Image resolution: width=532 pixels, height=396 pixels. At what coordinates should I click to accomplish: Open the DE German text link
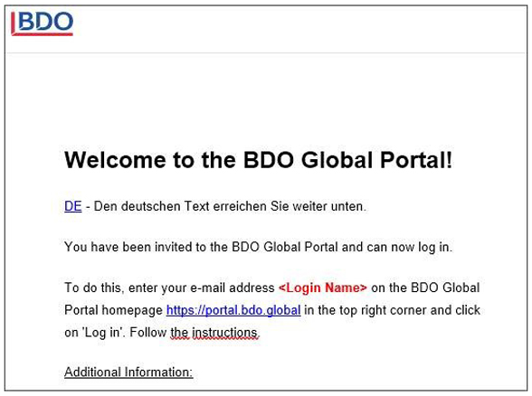(73, 206)
